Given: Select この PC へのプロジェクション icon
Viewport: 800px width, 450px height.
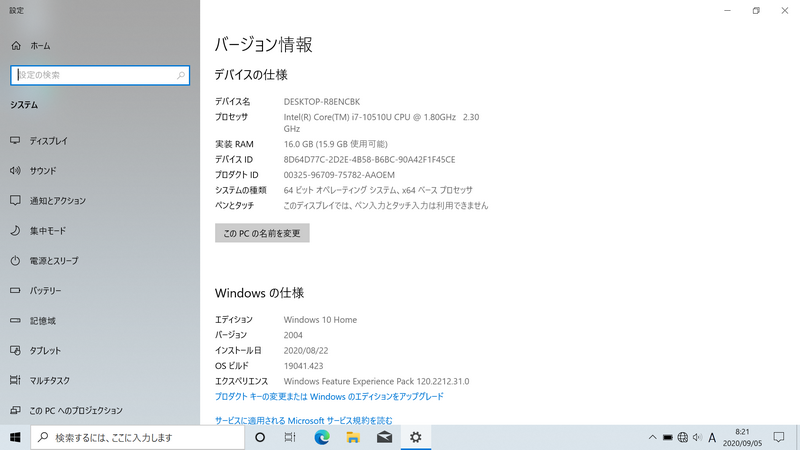Looking at the screenshot, I should click(15, 410).
